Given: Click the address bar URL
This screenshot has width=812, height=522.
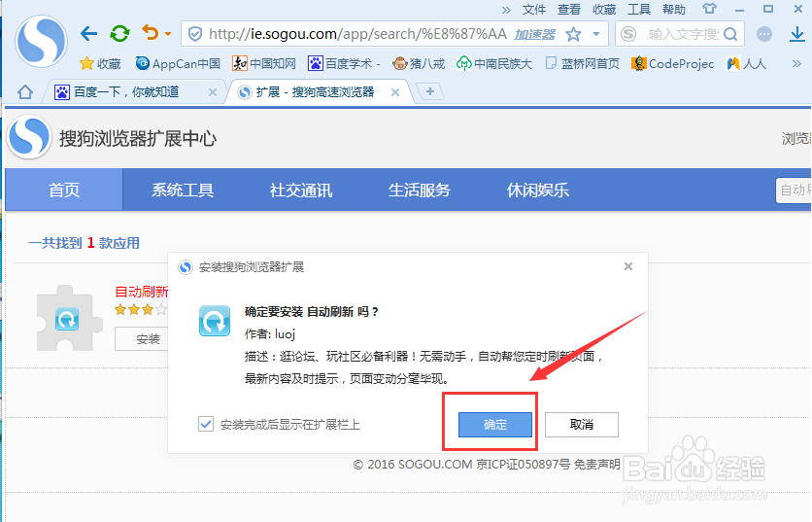Looking at the screenshot, I should 357,34.
